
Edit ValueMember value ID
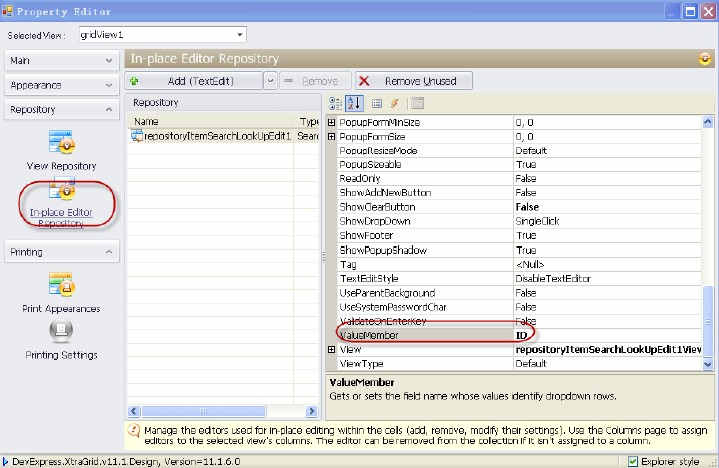(x=607, y=336)
